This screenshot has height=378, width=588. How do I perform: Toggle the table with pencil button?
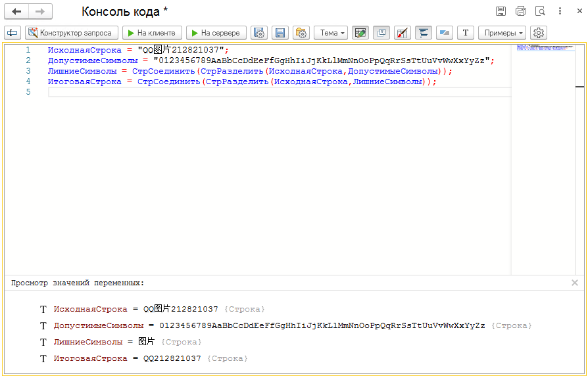pyautogui.click(x=360, y=33)
